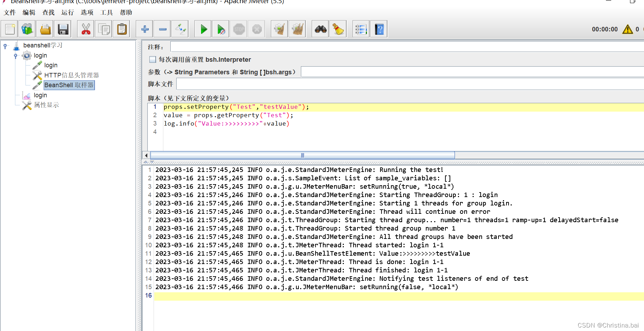644x331 pixels.
Task: Collapse the login thread group node
Action: (x=16, y=55)
